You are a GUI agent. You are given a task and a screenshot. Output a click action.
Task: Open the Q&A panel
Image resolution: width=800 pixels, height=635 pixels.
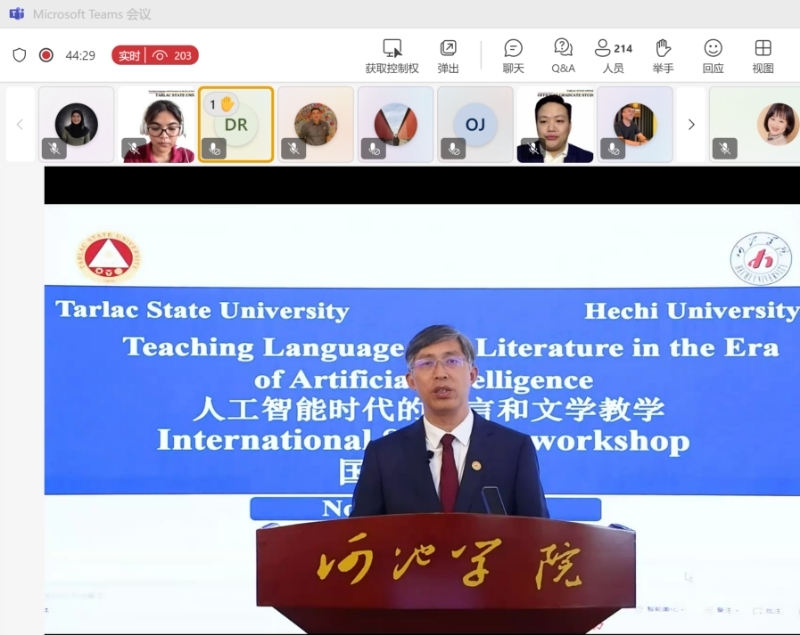563,48
